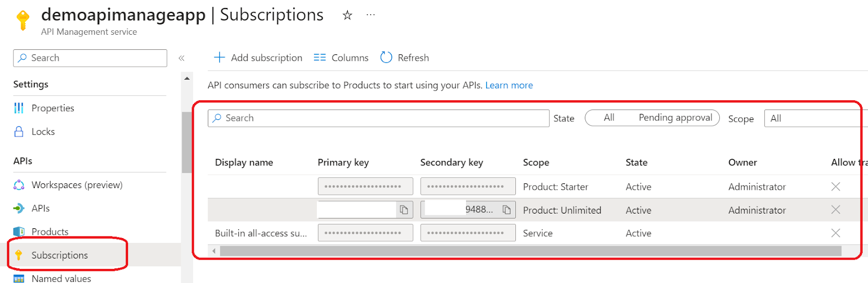
Task: Click the horizontal scrollbar under the table
Action: pos(531,251)
